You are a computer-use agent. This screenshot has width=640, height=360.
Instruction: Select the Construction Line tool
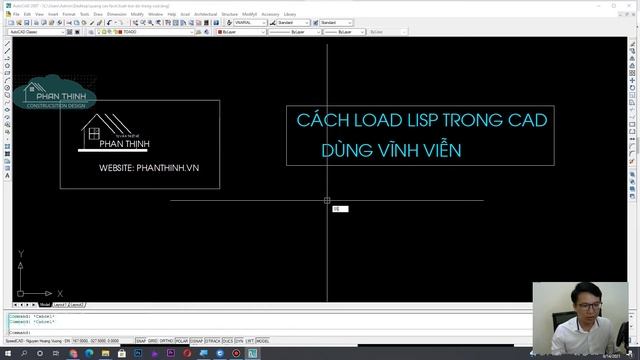click(7, 51)
